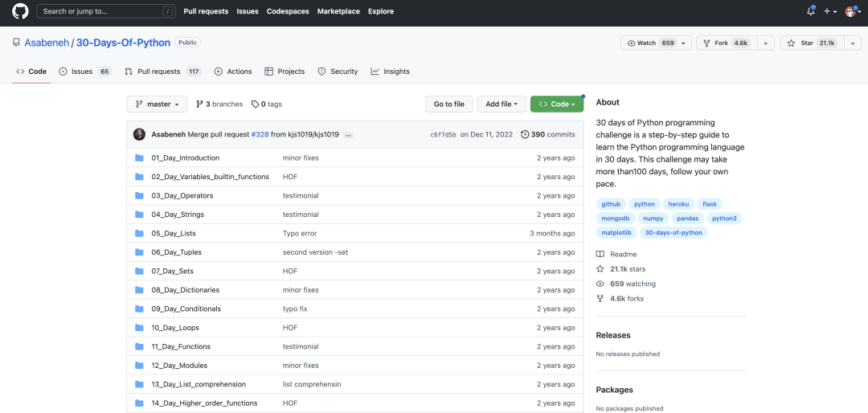Click the folder icon for 03_Day_Operators
868x413 pixels.
point(140,195)
